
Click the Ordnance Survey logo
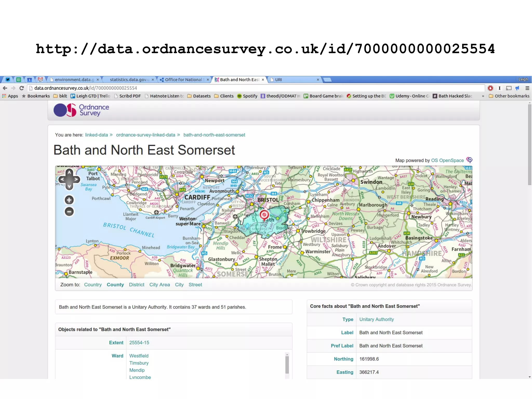tap(81, 110)
